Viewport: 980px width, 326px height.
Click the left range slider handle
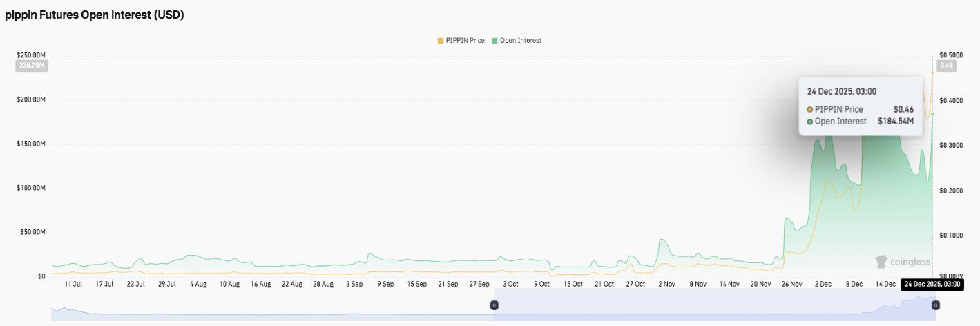click(494, 305)
